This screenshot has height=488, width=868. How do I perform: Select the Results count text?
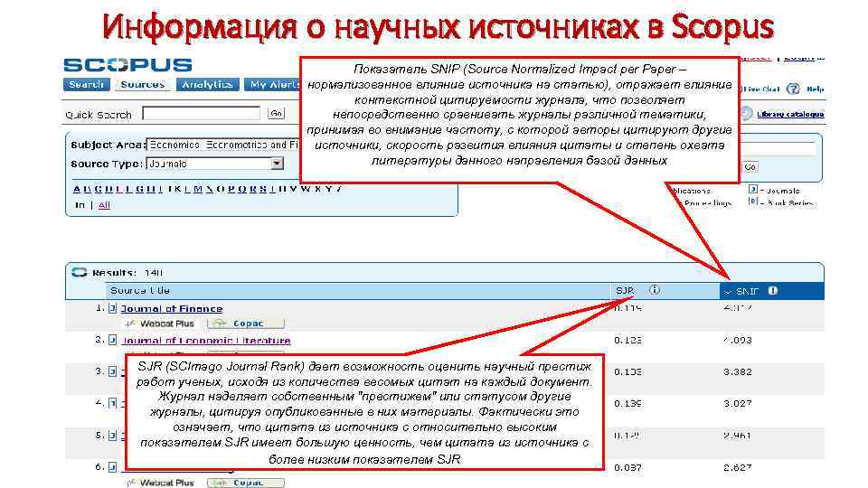(x=127, y=273)
